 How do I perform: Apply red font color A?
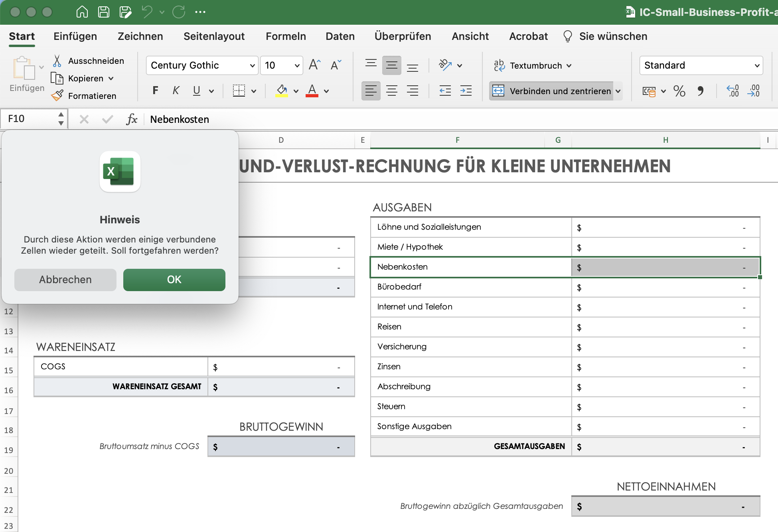[x=312, y=91]
